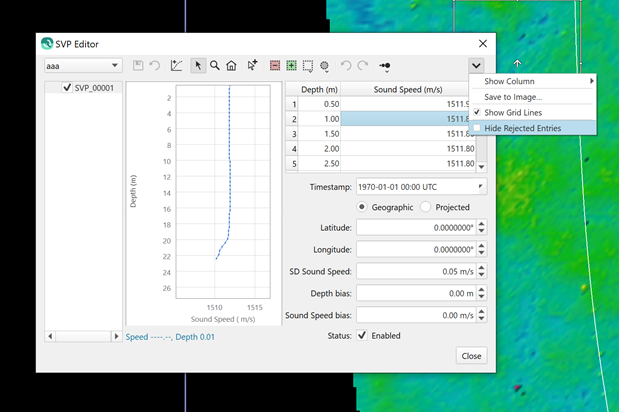Choose the dashed rectangle selection tool

pos(308,66)
